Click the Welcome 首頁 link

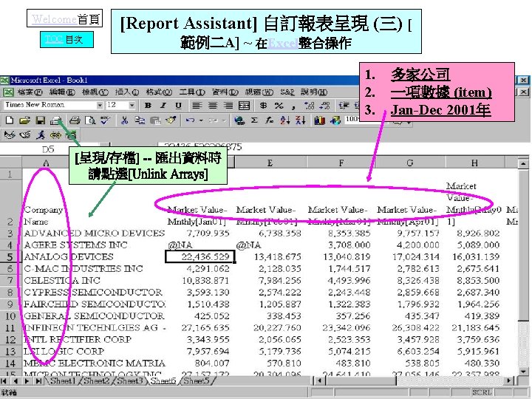coord(64,18)
